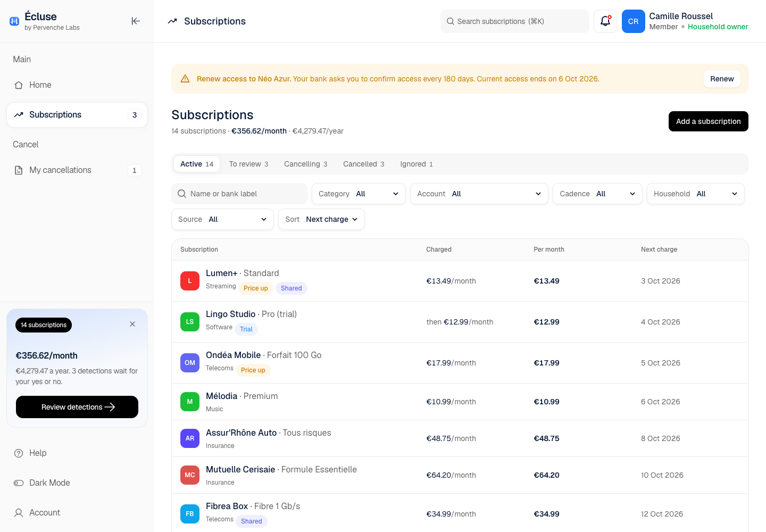This screenshot has width=766, height=532.
Task: Collapse the sidebar with the arrow icon
Action: point(136,21)
